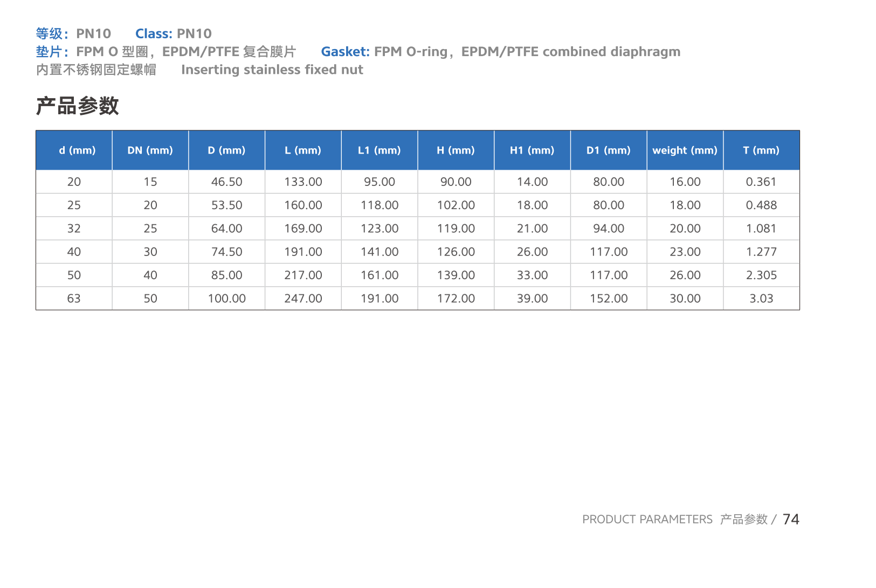
Task: Click the '内置不锈钢固定螺帽' text
Action: [x=96, y=70]
